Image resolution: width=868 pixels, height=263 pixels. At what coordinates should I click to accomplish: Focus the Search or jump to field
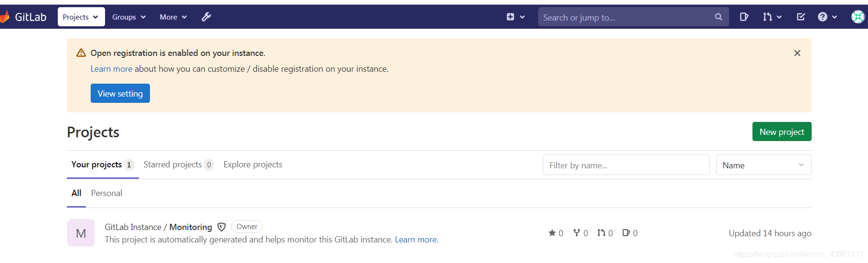pyautogui.click(x=633, y=17)
